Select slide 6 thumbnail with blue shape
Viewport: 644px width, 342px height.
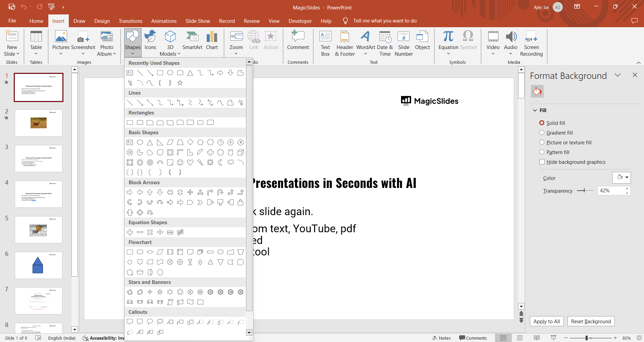click(x=38, y=265)
